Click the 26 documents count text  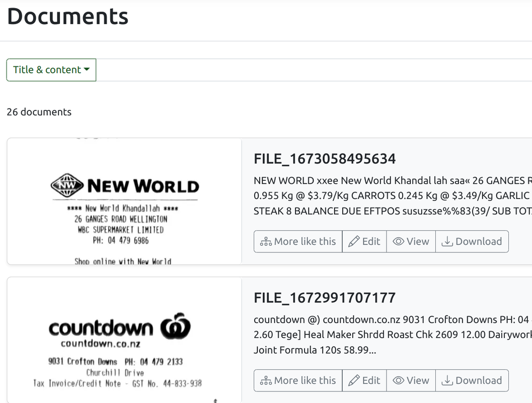pos(39,112)
